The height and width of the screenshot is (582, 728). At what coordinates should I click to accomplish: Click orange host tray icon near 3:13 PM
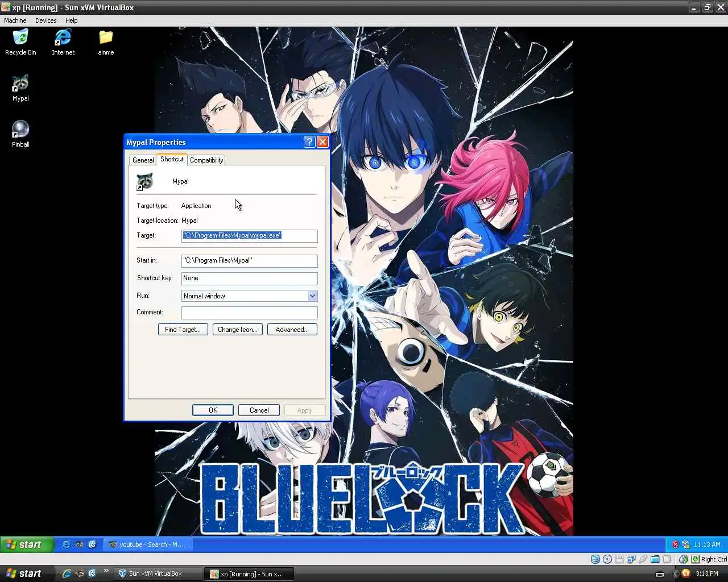(685, 573)
